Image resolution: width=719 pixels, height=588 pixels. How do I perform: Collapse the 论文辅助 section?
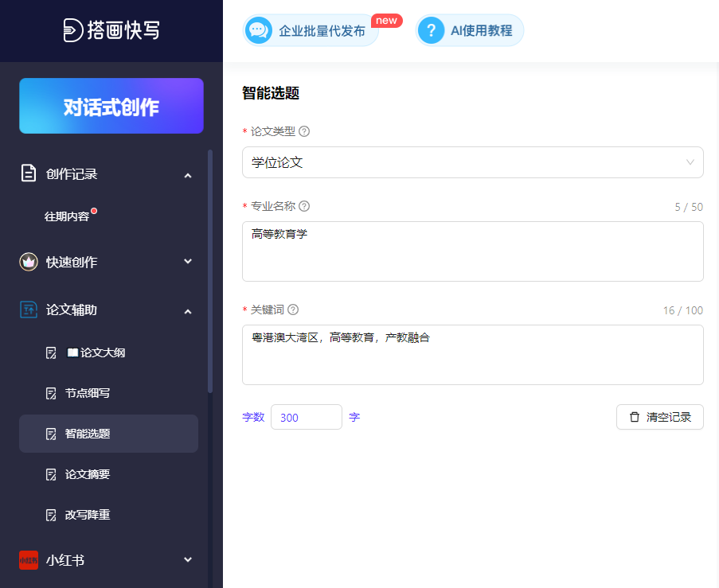(188, 311)
